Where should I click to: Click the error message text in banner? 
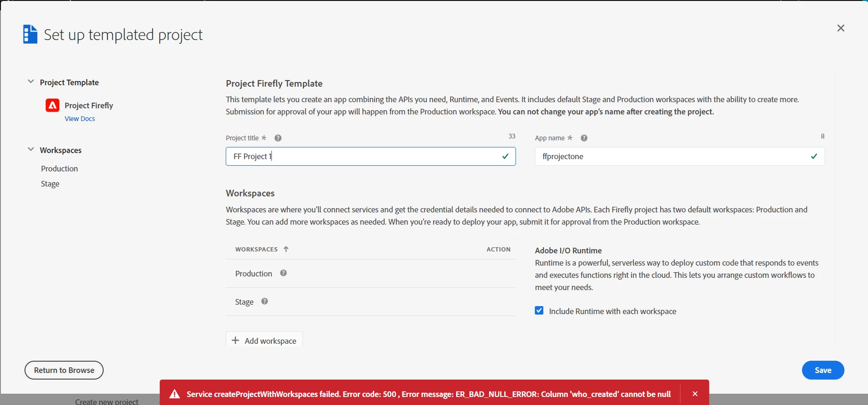(428, 394)
